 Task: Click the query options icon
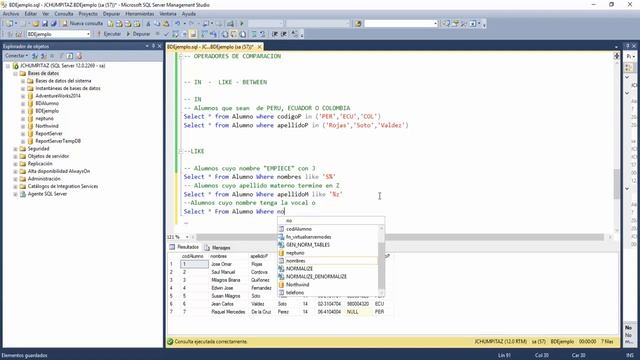[184, 34]
